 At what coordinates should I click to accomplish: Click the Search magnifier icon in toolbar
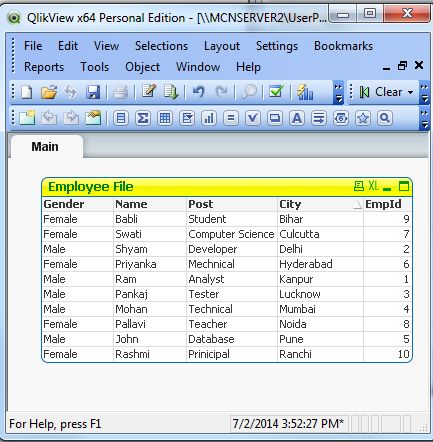coord(249,92)
